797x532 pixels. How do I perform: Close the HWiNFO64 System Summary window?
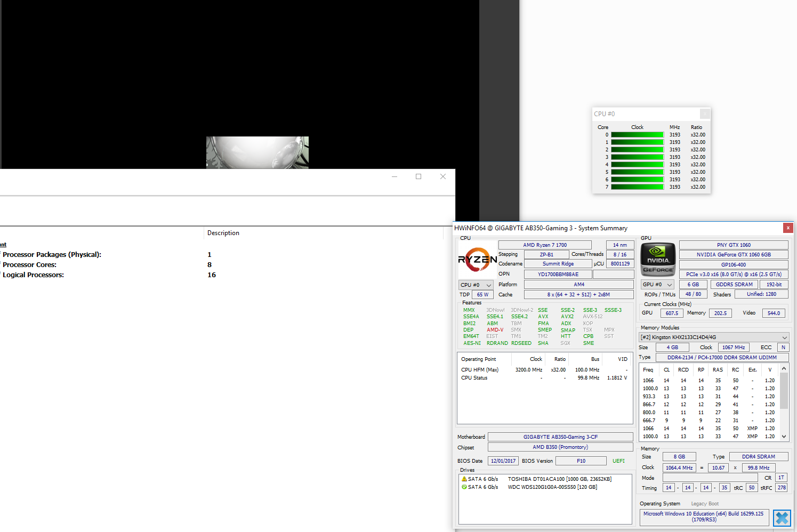click(787, 228)
